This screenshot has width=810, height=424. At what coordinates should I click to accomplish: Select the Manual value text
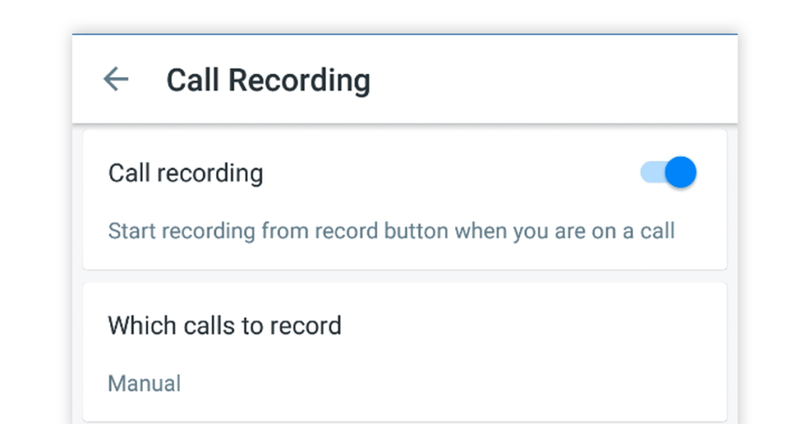pyautogui.click(x=144, y=383)
